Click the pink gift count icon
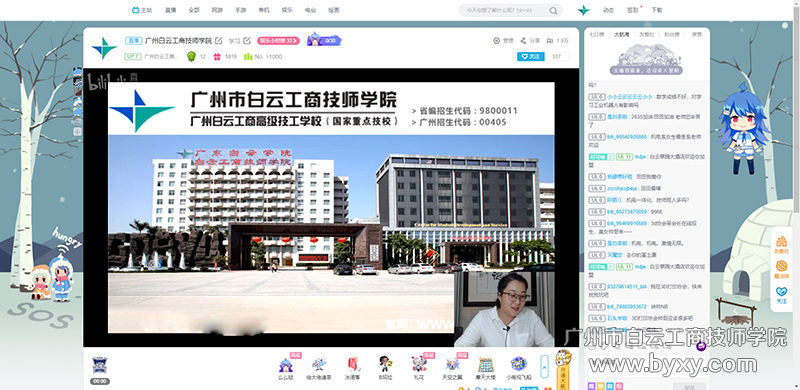 [x=217, y=56]
